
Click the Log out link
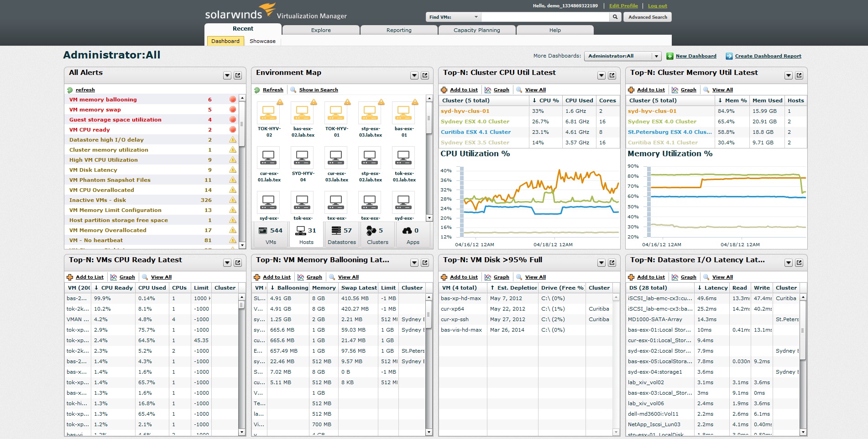click(657, 6)
